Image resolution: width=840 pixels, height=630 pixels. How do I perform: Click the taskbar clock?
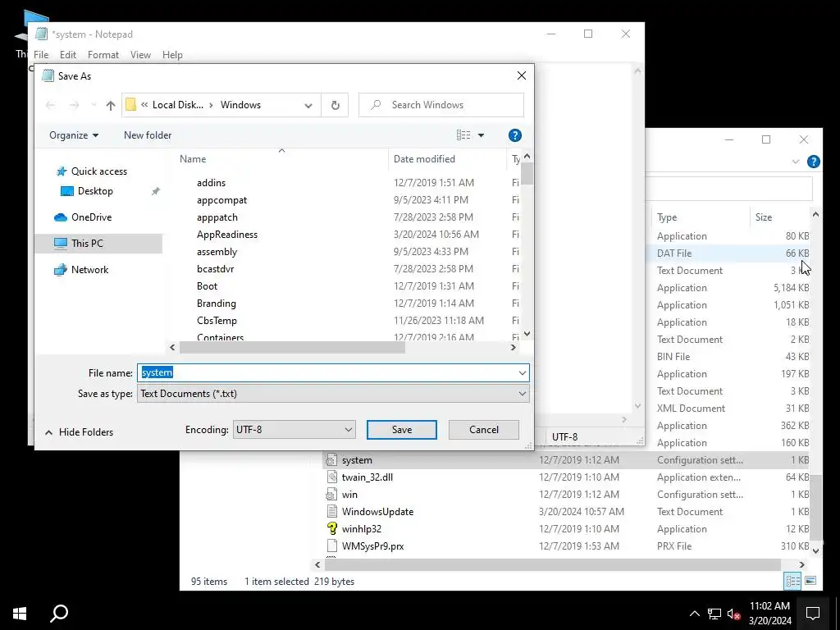point(769,614)
